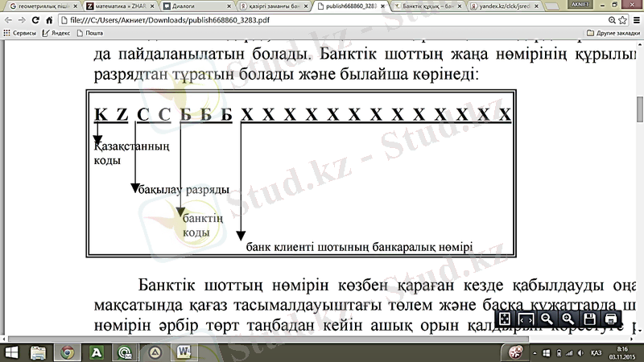The height and width of the screenshot is (362, 644).
Task: Switch to the 'геометриялық піші' Google tab
Action: pyautogui.click(x=40, y=6)
